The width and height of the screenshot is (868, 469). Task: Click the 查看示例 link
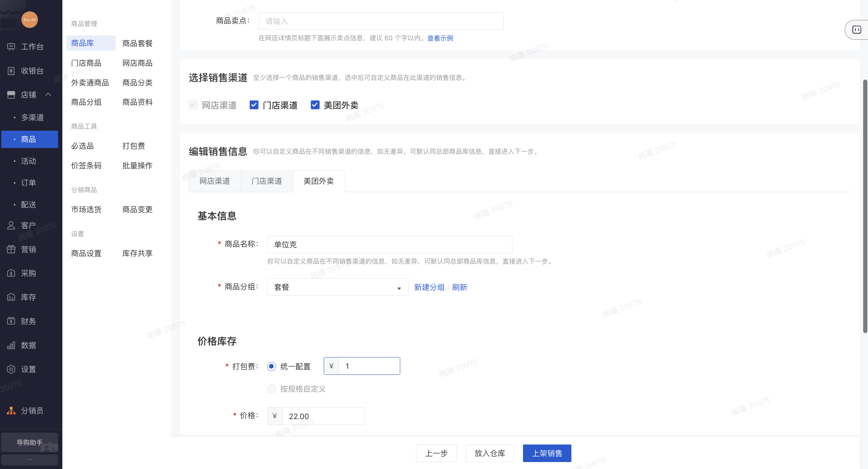coord(440,38)
